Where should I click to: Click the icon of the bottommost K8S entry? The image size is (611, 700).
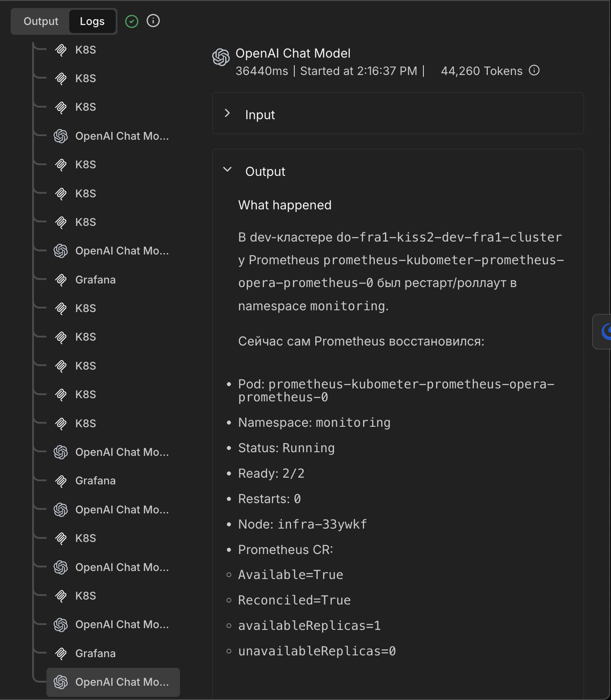[x=61, y=596]
